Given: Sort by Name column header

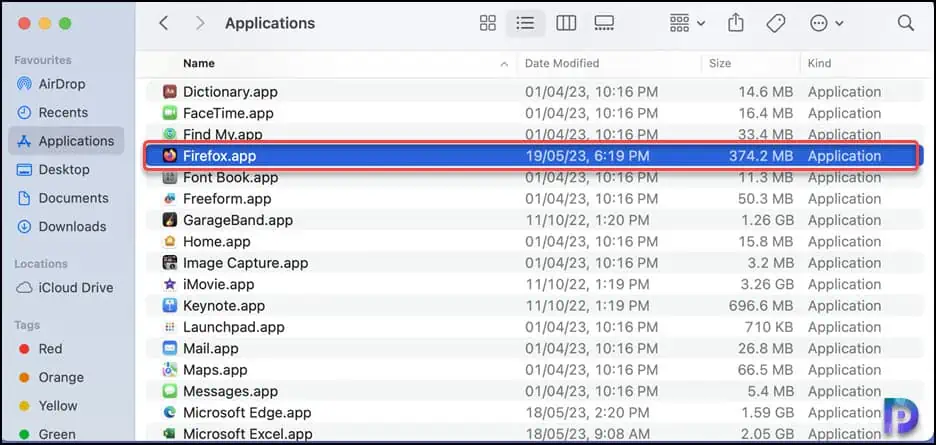Looking at the screenshot, I should click(x=199, y=63).
